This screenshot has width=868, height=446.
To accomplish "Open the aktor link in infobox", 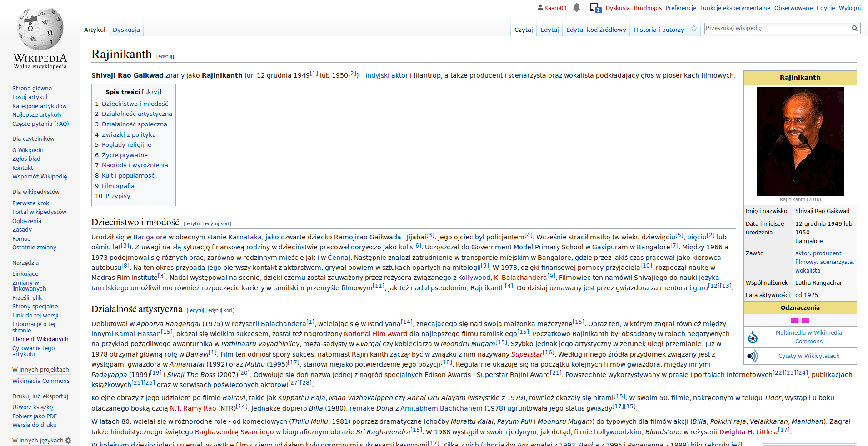I will tap(802, 253).
